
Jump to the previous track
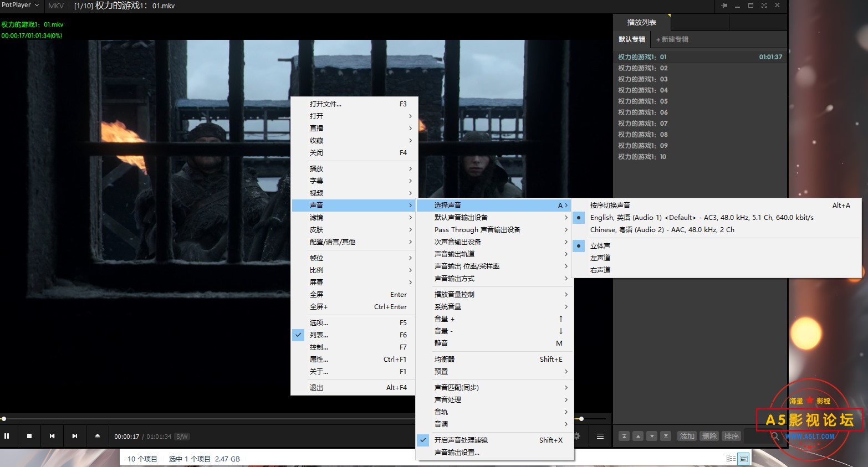(52, 436)
